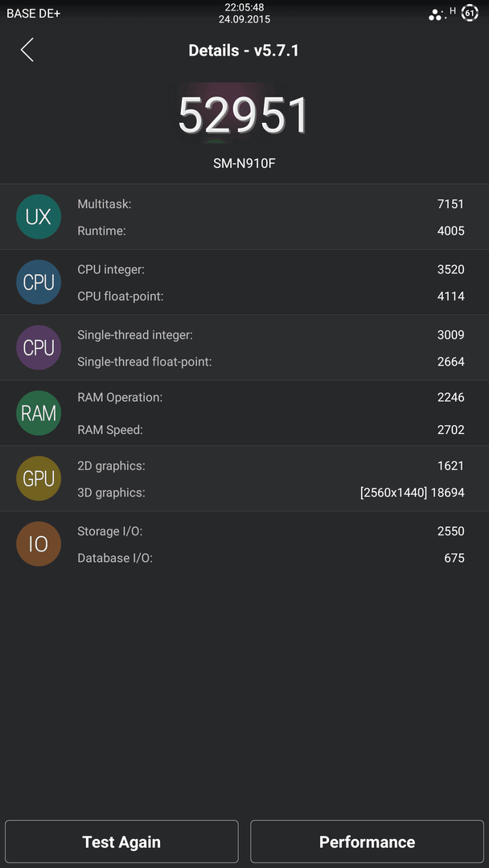Click the Test Again button
Screen dimensions: 489x868
[121, 842]
